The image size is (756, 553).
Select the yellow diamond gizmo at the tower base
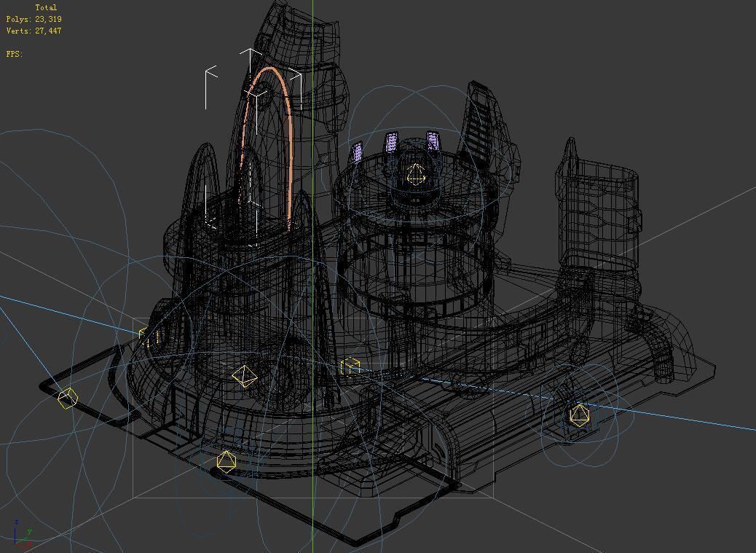coord(245,376)
